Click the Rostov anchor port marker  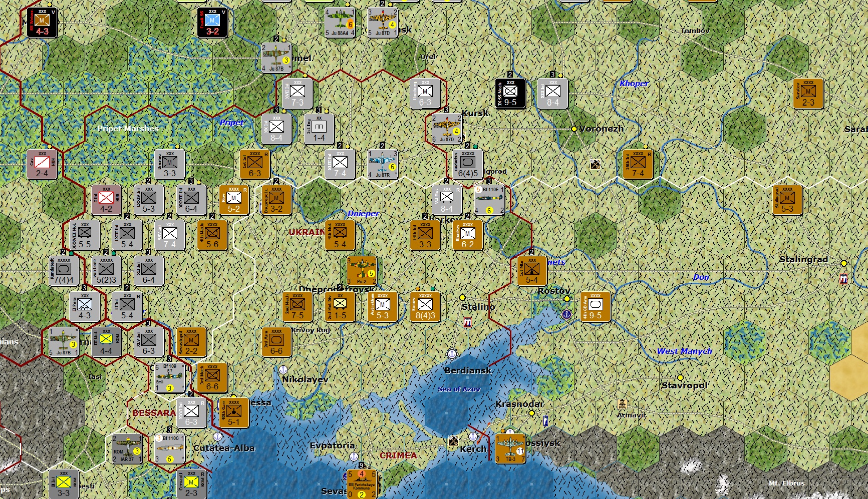pyautogui.click(x=566, y=315)
